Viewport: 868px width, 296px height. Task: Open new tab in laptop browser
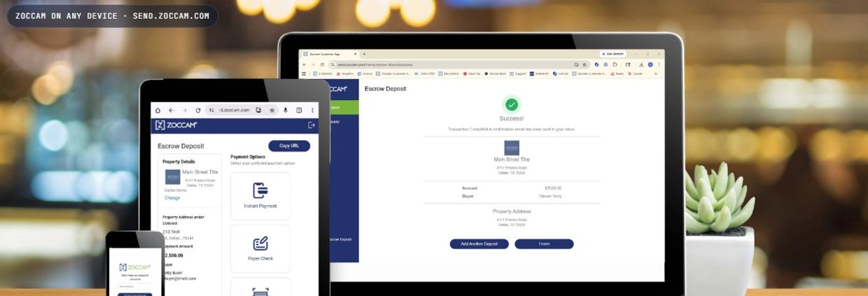coord(364,54)
